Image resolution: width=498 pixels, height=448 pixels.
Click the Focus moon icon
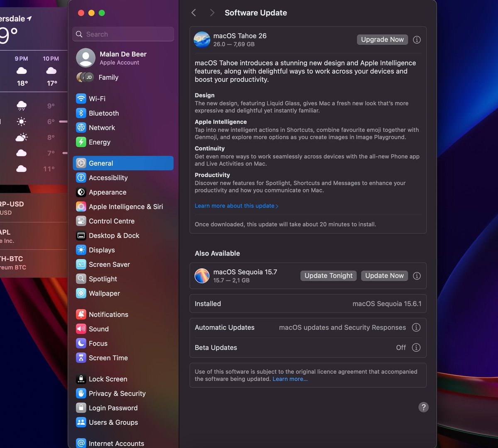coord(81,343)
